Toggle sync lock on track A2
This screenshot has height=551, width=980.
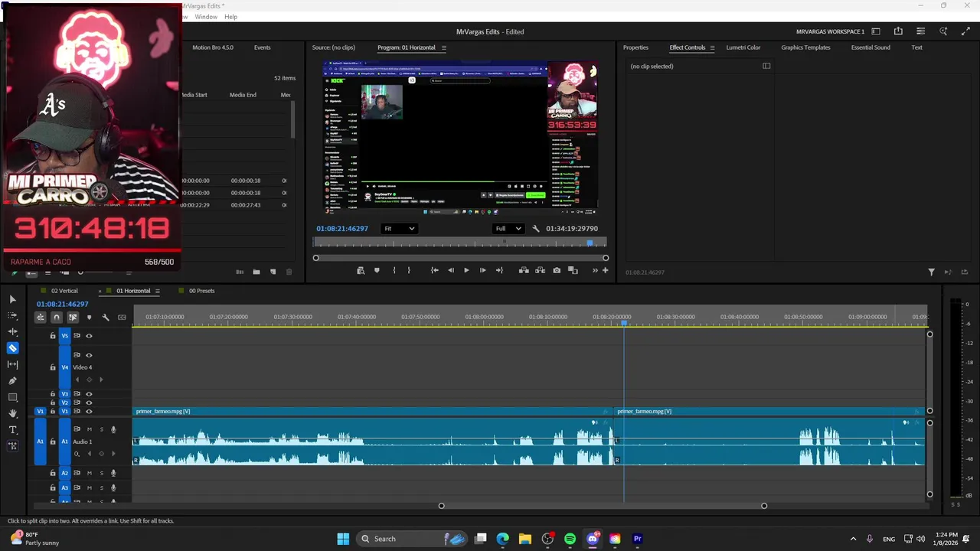77,473
